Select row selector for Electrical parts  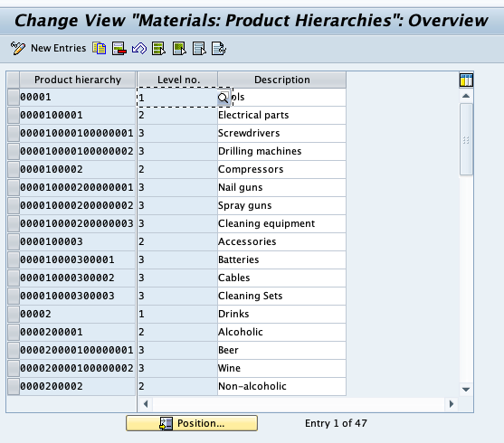(x=14, y=116)
